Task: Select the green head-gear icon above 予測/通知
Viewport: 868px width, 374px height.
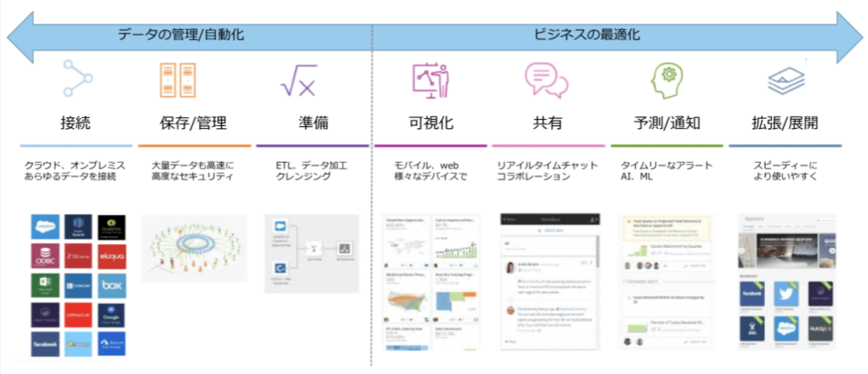Action: (666, 80)
